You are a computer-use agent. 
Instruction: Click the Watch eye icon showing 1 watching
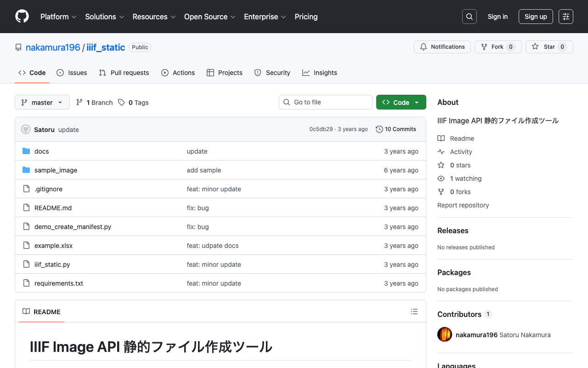pyautogui.click(x=441, y=178)
